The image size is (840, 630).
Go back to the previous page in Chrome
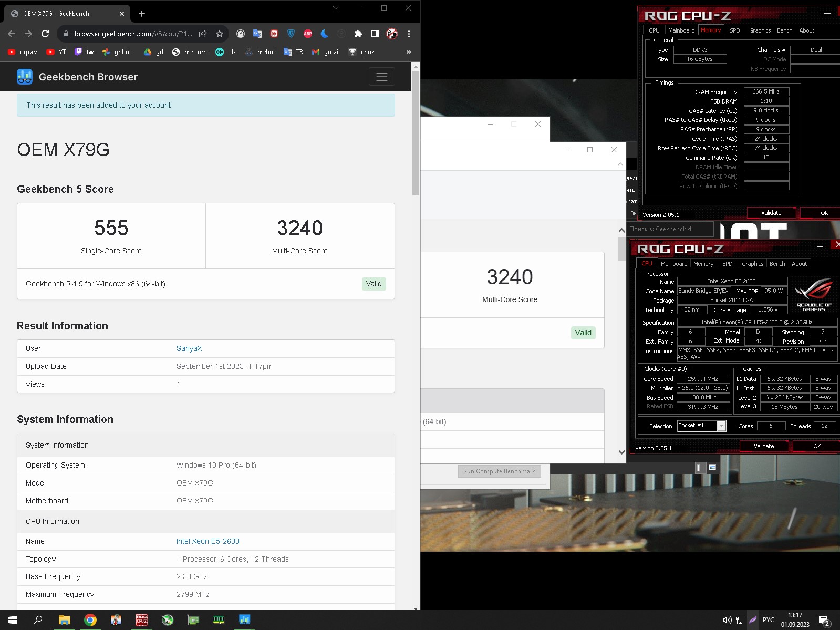(12, 34)
